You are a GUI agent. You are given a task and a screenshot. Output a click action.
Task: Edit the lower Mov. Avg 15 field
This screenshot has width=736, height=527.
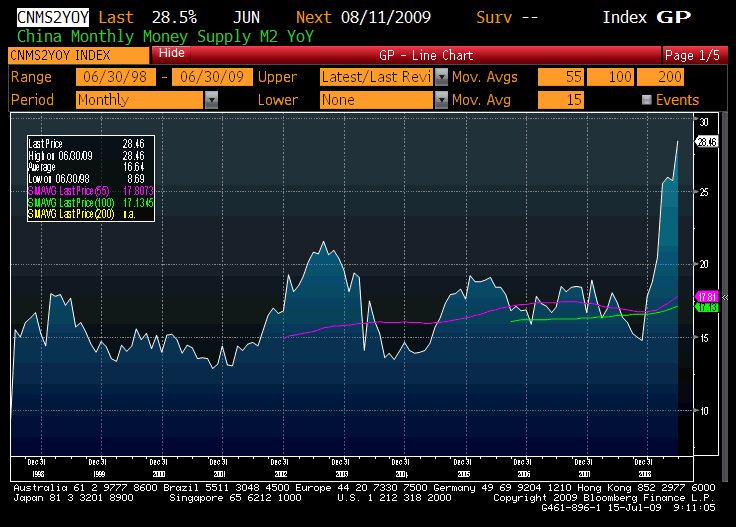(561, 100)
